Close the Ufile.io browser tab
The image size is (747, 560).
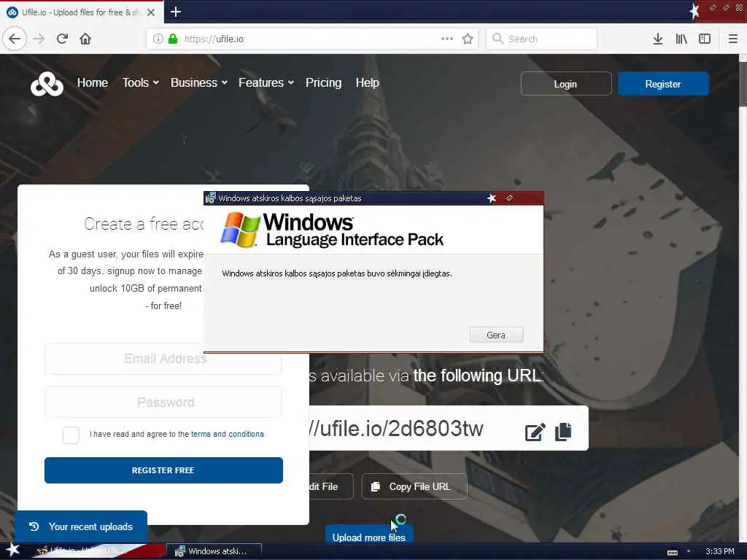[151, 12]
